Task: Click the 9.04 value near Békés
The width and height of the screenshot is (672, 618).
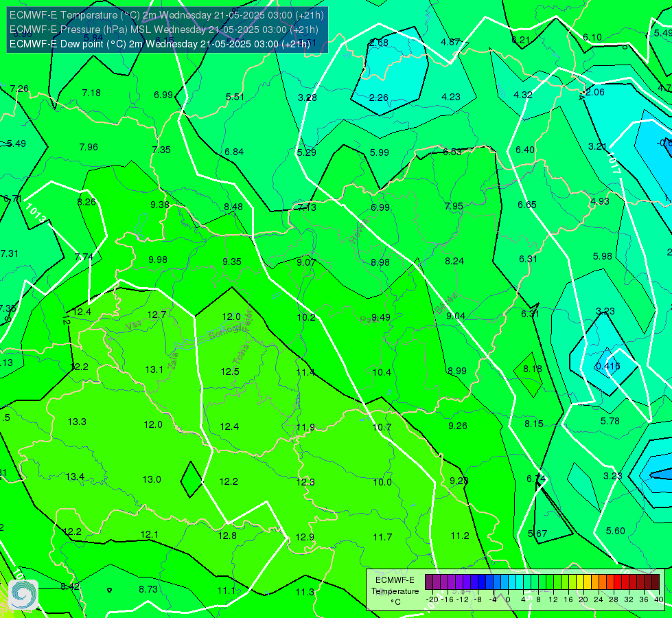Action: [x=456, y=316]
